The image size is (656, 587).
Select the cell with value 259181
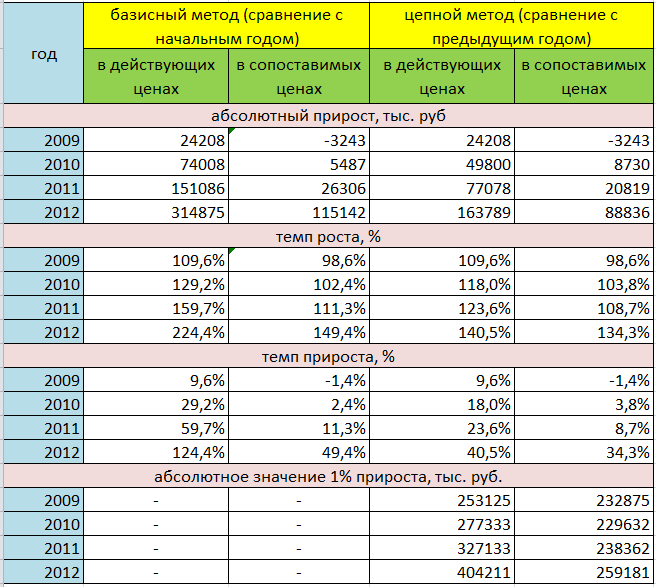[584, 572]
